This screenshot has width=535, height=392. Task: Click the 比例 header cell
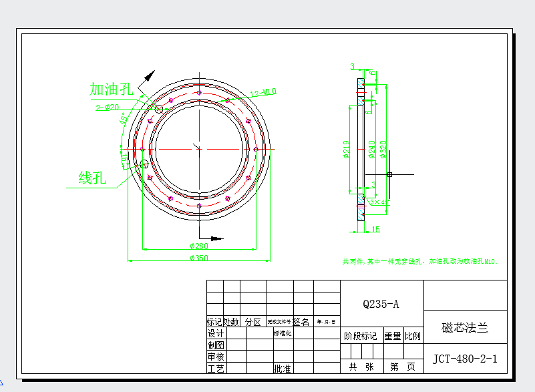(x=413, y=336)
